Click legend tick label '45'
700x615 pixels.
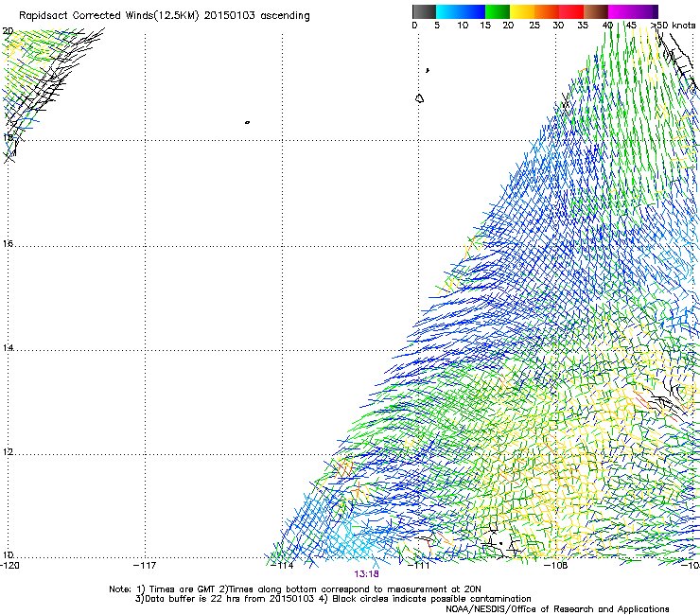[631, 26]
